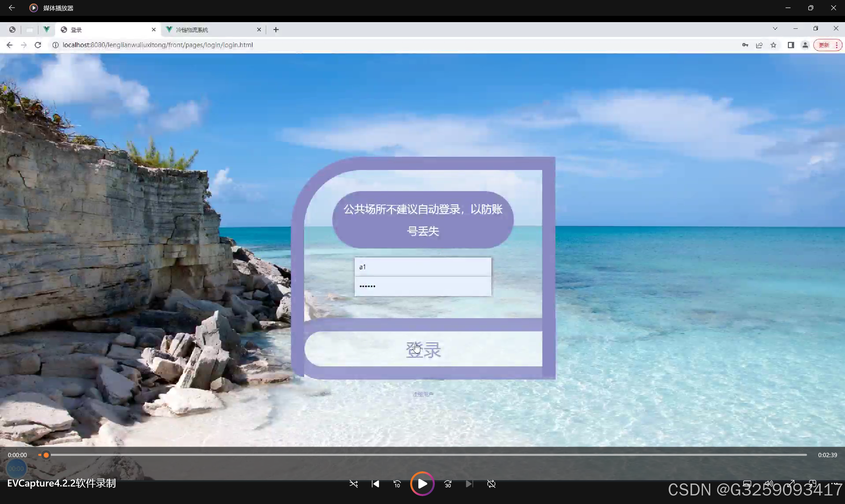The image size is (845, 504).
Task: Open the 注册用户 register link
Action: click(423, 394)
